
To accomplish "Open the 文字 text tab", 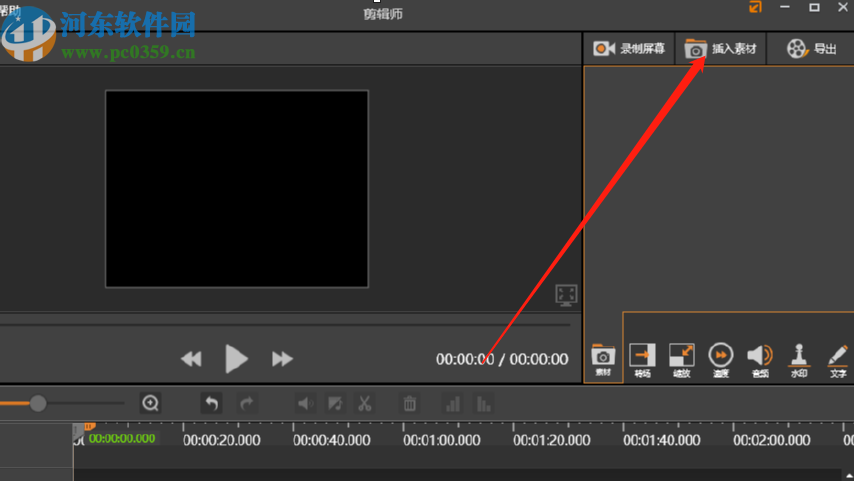I will [838, 360].
